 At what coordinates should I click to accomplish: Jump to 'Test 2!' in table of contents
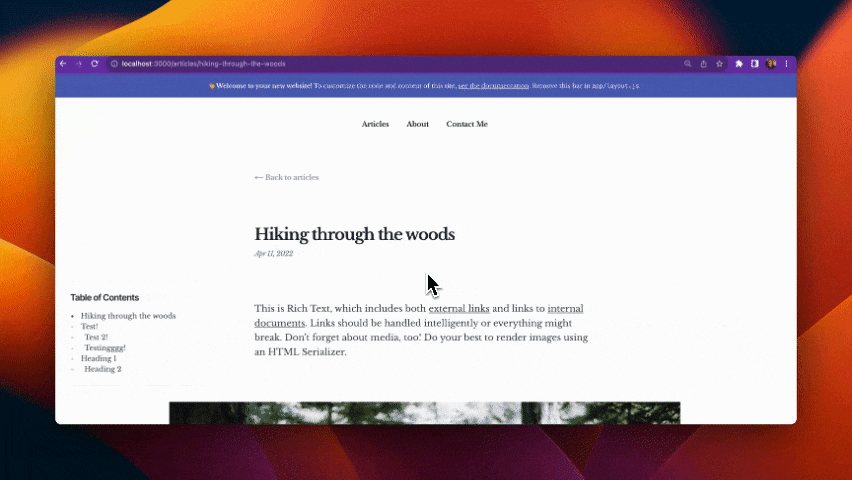(96, 337)
